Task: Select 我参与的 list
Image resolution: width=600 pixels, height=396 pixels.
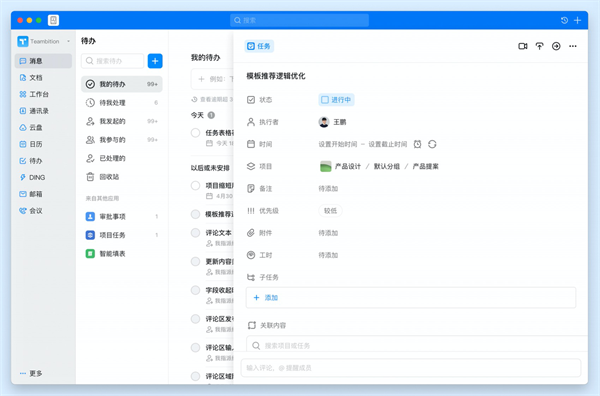Action: tap(122, 140)
